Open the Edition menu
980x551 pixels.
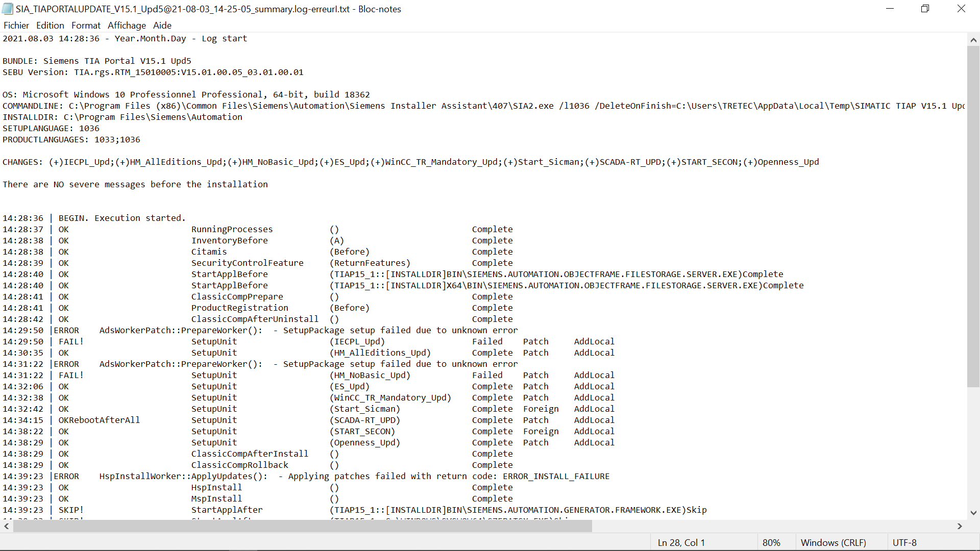[50, 26]
